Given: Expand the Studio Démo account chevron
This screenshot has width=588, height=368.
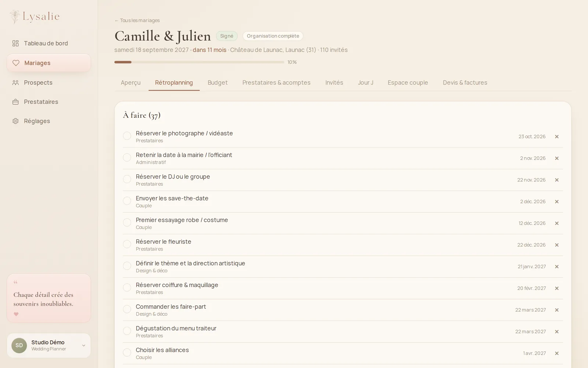Looking at the screenshot, I should click(83, 346).
